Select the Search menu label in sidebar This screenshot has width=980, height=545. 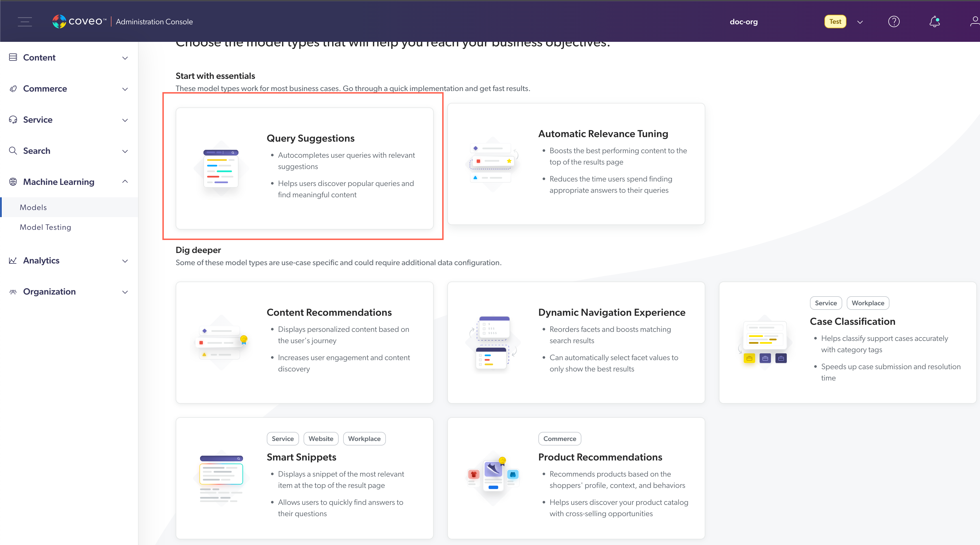click(x=36, y=151)
